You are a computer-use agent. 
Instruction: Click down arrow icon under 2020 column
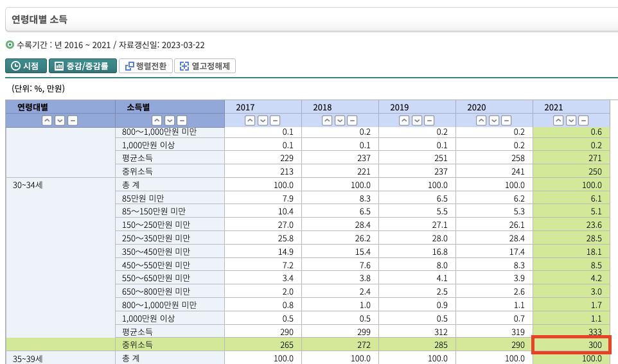[494, 121]
